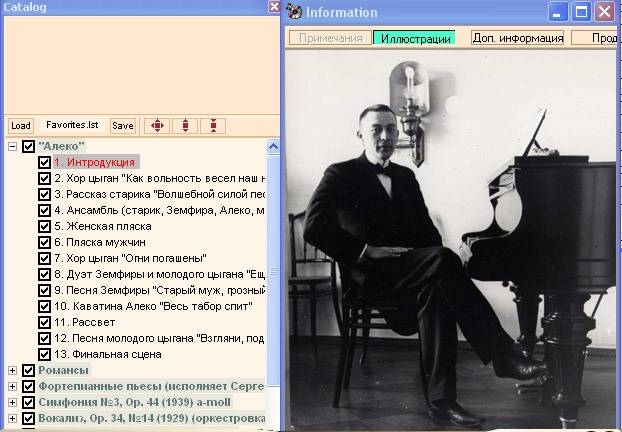Screen dimensions: 622x432
Task: Minimize the Information window
Action: tap(557, 12)
